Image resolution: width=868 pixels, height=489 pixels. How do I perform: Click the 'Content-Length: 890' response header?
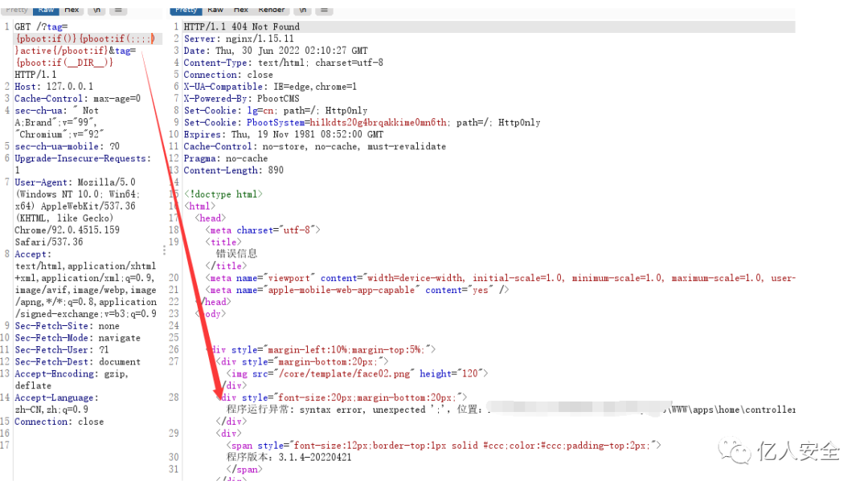(x=233, y=170)
